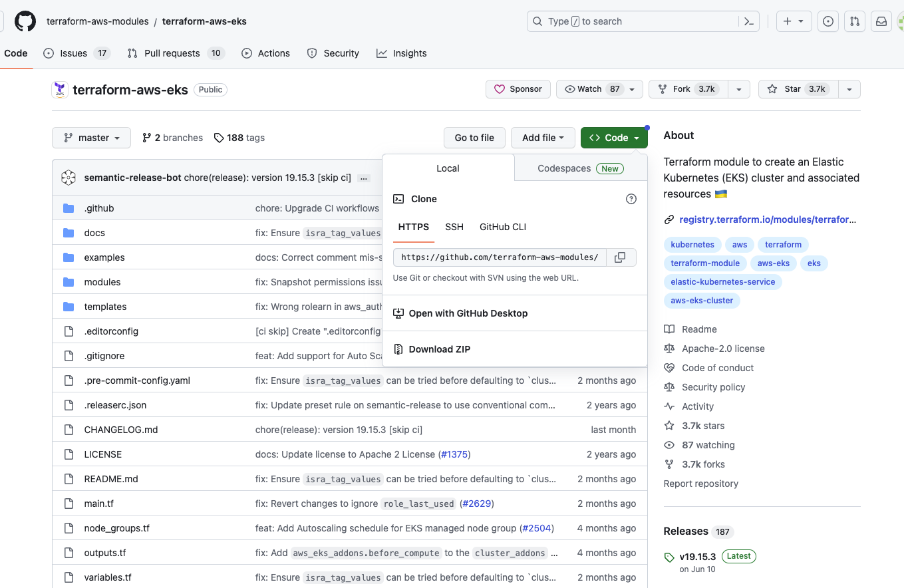This screenshot has height=588, width=904.
Task: Click the .github folder icon
Action: click(x=69, y=208)
